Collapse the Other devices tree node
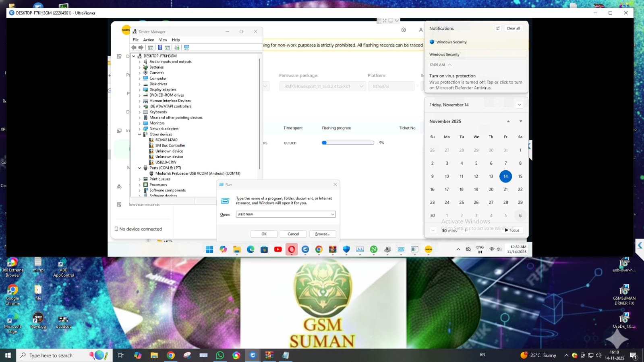Viewport: 644px width, 362px height. pos(140,134)
